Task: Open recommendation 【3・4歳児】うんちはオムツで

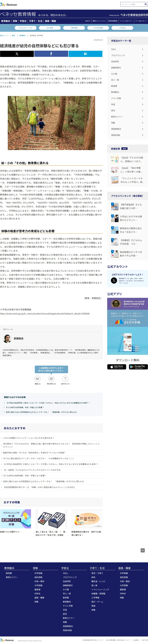Action: pyautogui.click(x=32, y=470)
